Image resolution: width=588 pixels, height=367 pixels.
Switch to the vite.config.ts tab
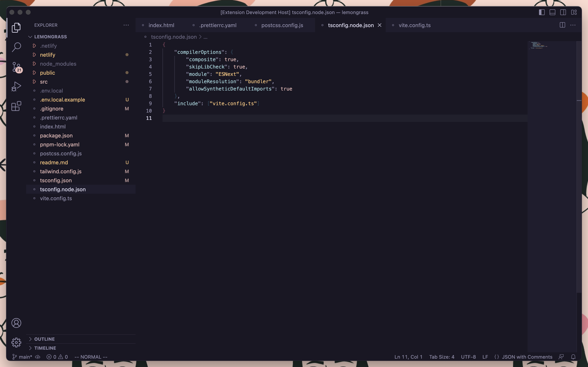coord(414,25)
